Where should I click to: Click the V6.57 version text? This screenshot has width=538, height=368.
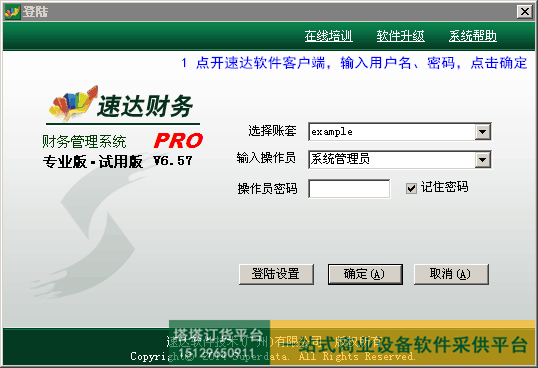173,161
